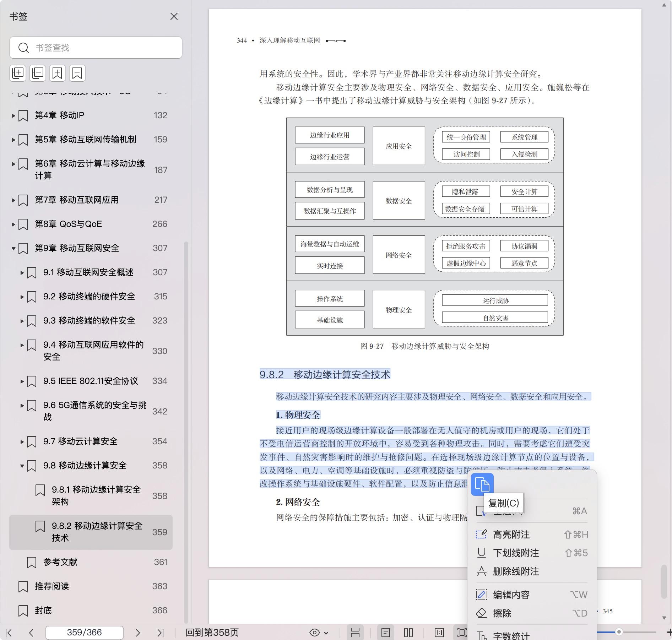Open the eye view mode dropdown
Screen dimensions: 672x640
click(x=319, y=633)
